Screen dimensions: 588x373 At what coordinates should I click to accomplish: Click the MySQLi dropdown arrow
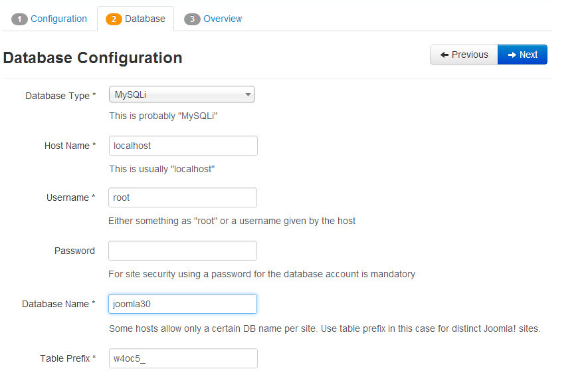pyautogui.click(x=248, y=95)
